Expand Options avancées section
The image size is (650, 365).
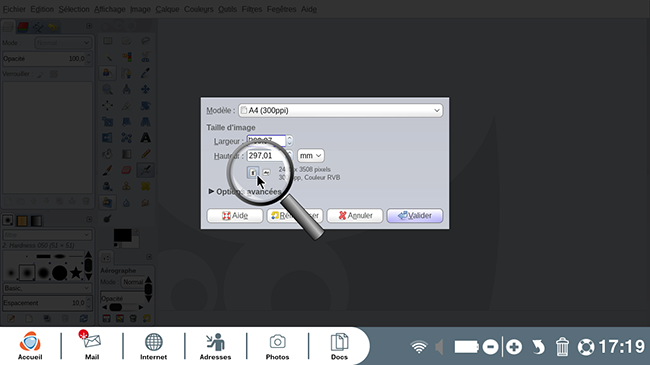(245, 192)
